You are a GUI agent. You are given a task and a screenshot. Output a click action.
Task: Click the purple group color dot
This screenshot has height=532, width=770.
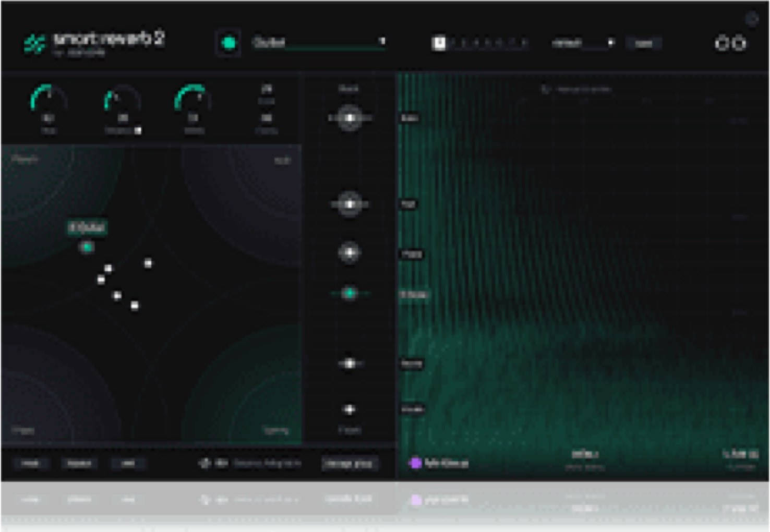click(416, 463)
